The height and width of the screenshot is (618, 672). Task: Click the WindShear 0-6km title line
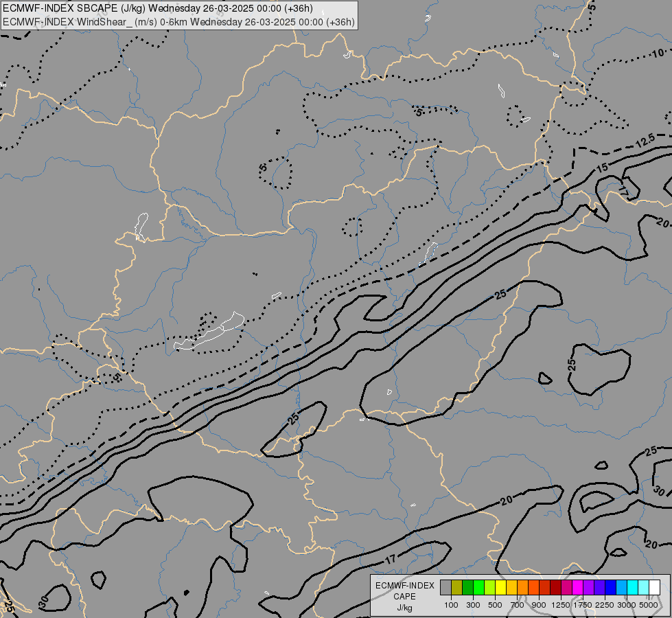coord(178,22)
